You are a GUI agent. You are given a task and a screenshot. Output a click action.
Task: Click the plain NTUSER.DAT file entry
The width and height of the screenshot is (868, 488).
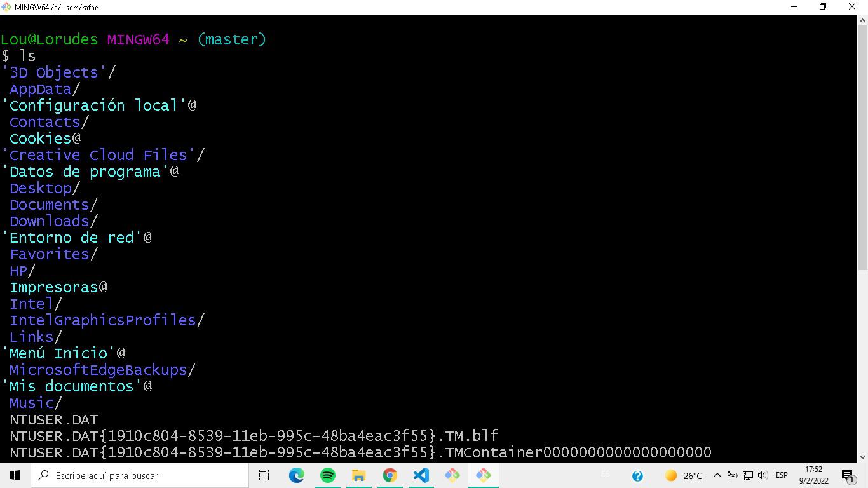point(54,419)
